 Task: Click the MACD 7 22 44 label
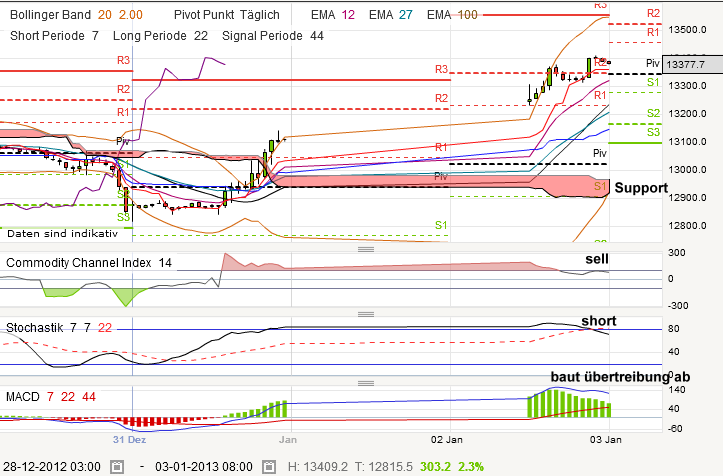(x=50, y=397)
